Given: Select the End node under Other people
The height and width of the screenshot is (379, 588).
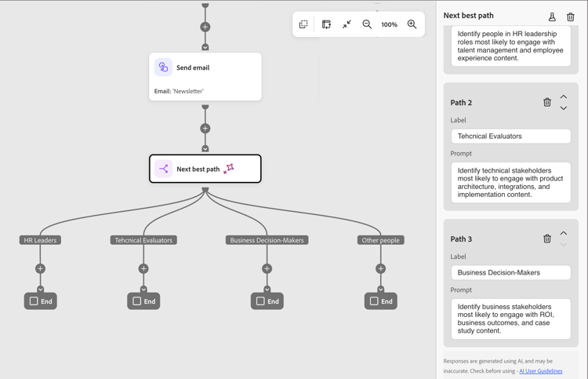Looking at the screenshot, I should (x=380, y=301).
